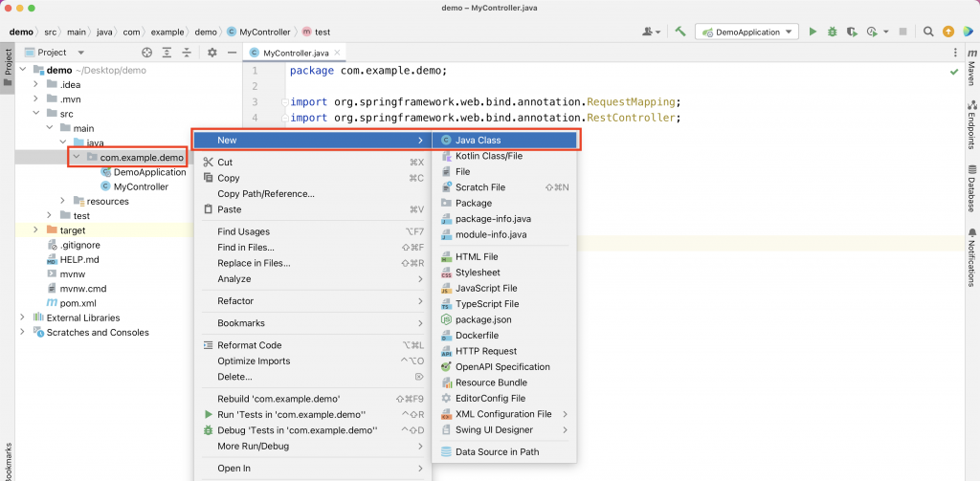The height and width of the screenshot is (481, 980).
Task: Open the Database tool window
Action: point(972,188)
